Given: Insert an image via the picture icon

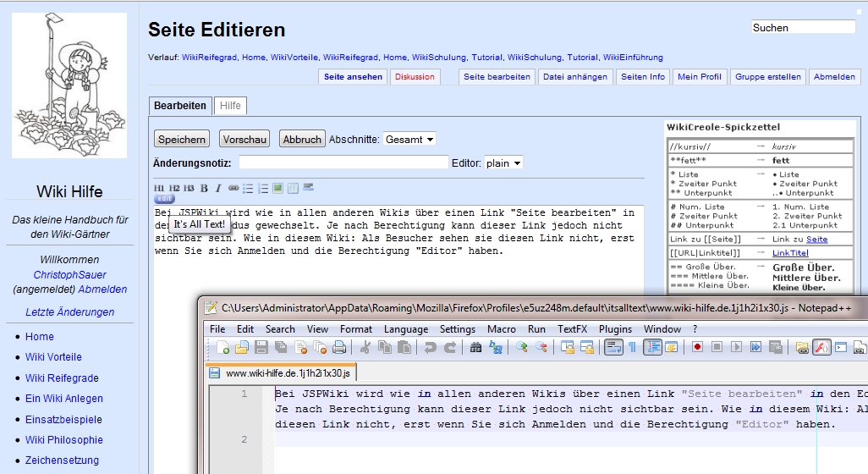Looking at the screenshot, I should [x=278, y=188].
